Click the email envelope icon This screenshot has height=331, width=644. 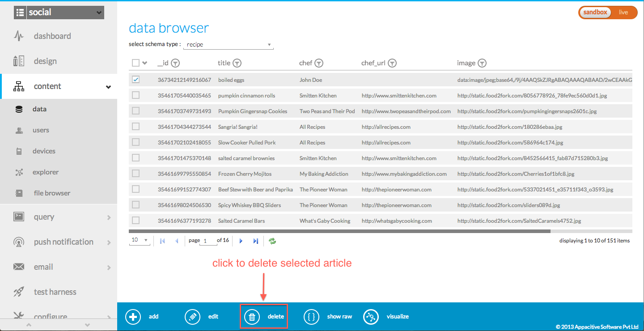19,267
